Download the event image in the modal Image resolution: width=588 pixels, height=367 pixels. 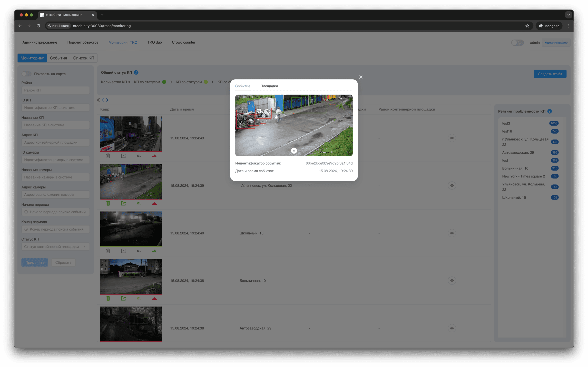[294, 151]
